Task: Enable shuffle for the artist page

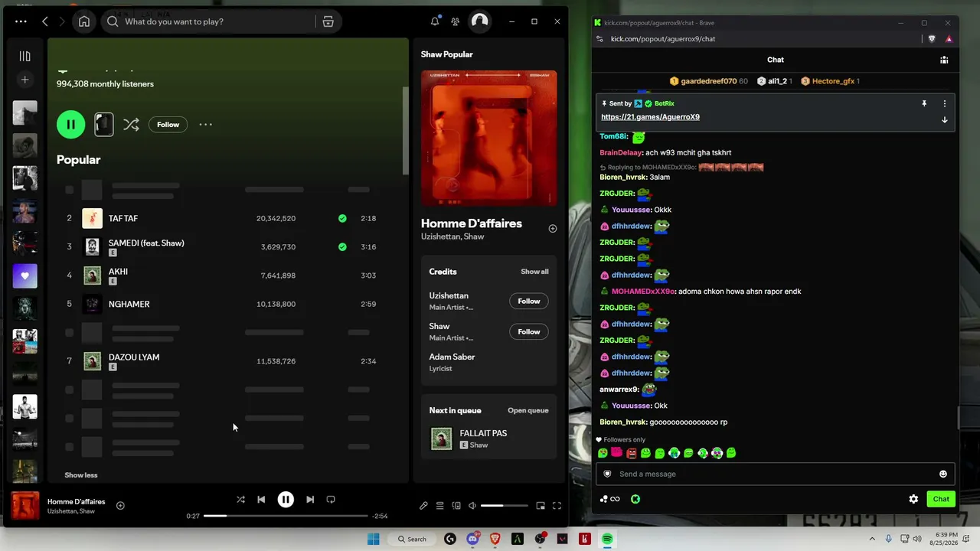Action: [x=131, y=124]
